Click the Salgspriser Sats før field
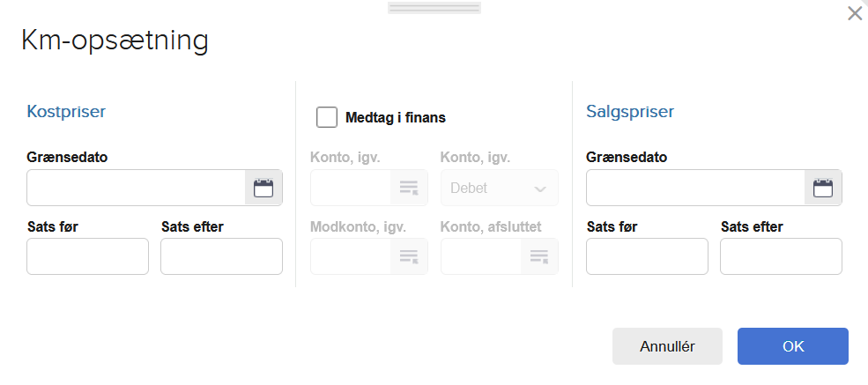This screenshot has width=868, height=385. pyautogui.click(x=647, y=256)
